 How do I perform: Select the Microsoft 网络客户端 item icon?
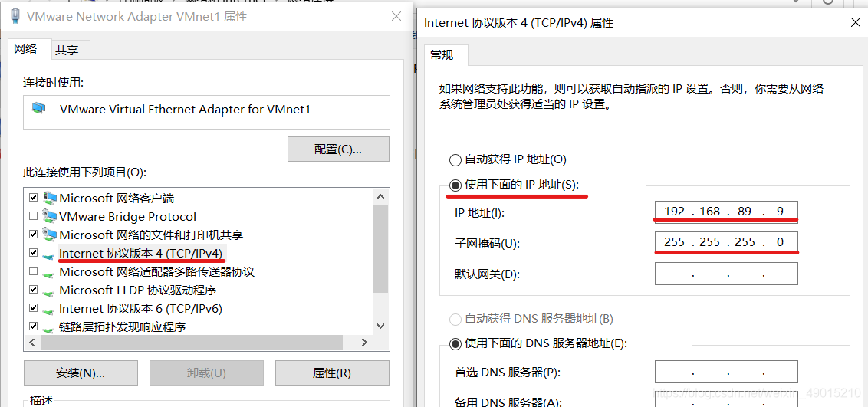(49, 198)
